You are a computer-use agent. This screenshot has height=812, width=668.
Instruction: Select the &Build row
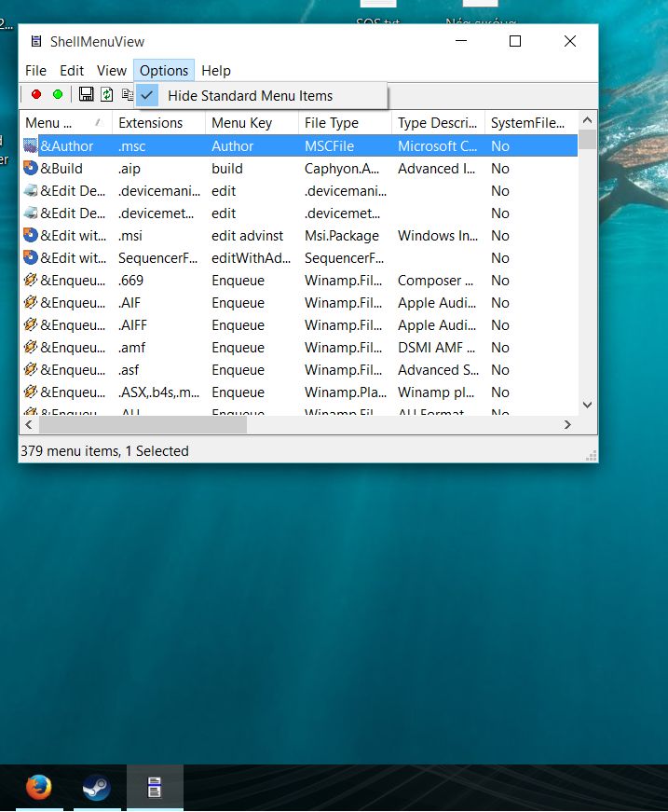pos(300,169)
